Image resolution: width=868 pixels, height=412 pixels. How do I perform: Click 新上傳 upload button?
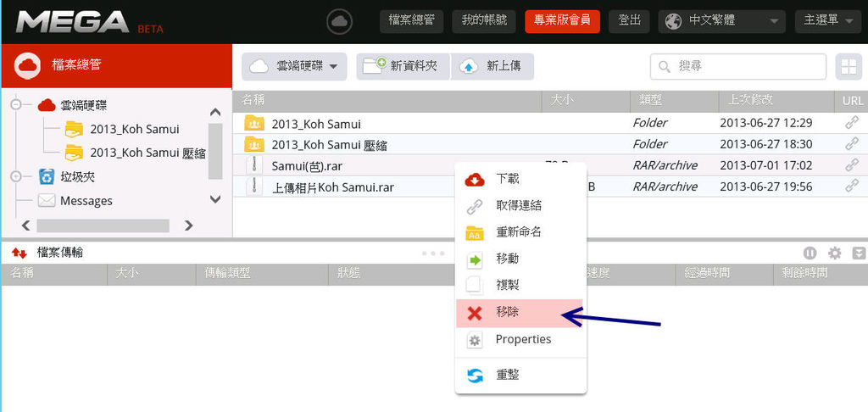pyautogui.click(x=492, y=66)
